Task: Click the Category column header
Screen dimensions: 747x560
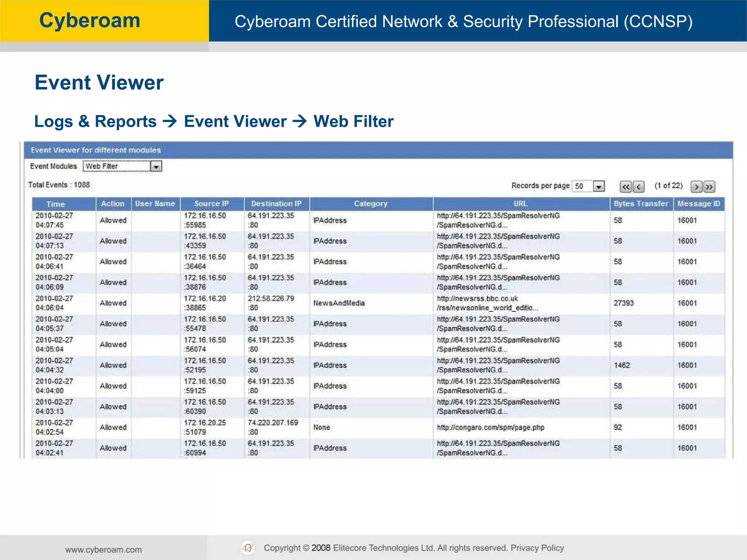Action: point(371,204)
